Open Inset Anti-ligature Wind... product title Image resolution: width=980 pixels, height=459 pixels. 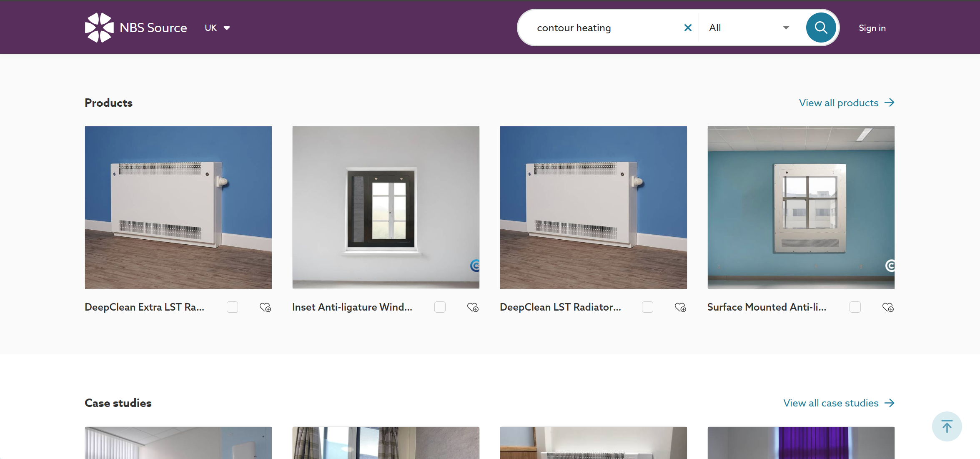pos(352,307)
